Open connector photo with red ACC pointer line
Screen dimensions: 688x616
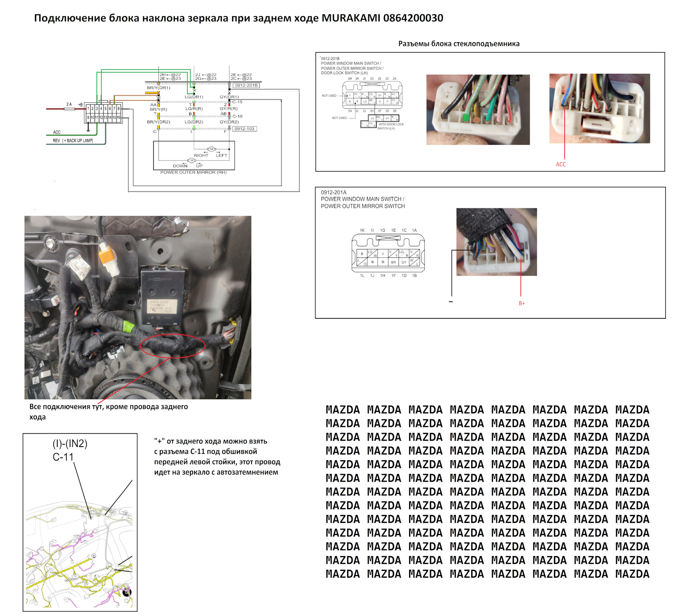pos(599,109)
